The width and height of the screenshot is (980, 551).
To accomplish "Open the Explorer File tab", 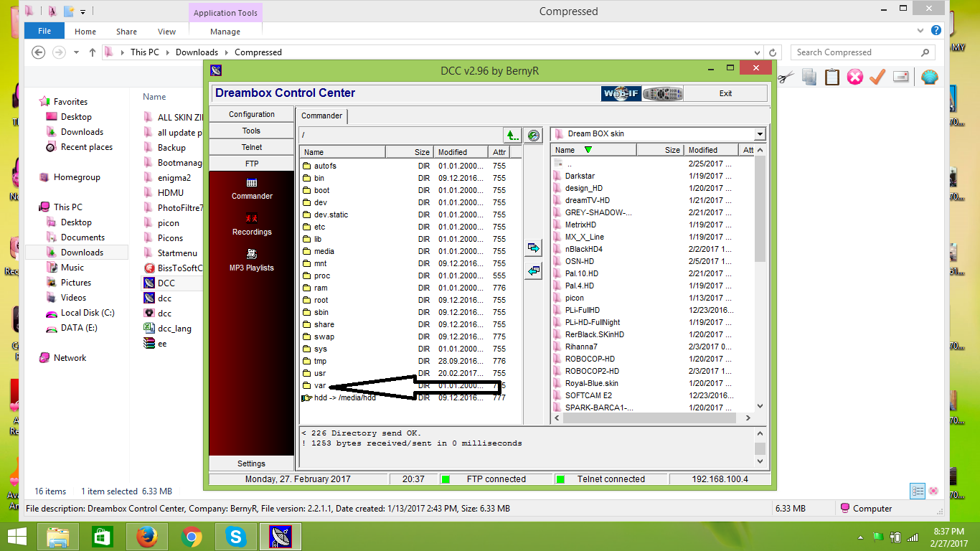I will pos(44,31).
